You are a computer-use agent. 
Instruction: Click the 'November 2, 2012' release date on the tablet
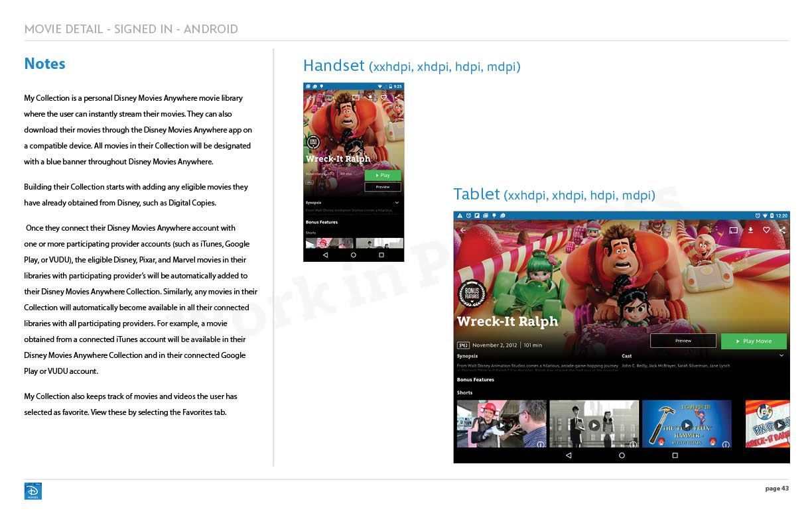click(496, 345)
